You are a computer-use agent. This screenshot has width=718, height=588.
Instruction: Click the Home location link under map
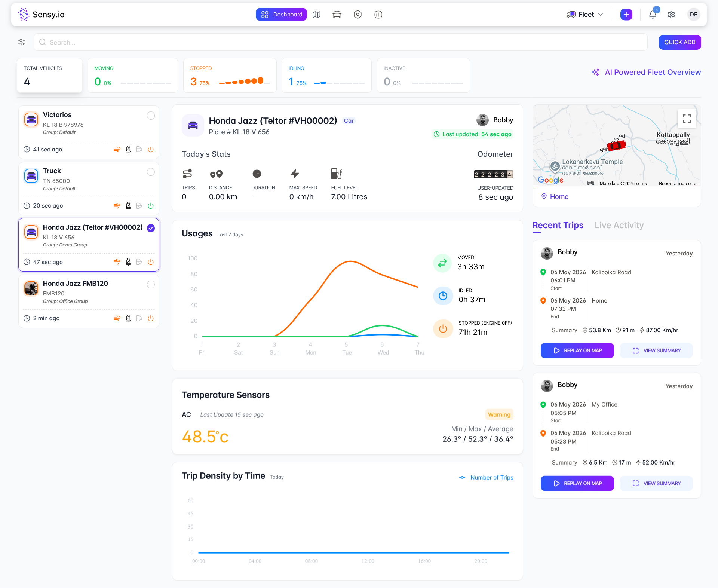click(x=555, y=197)
